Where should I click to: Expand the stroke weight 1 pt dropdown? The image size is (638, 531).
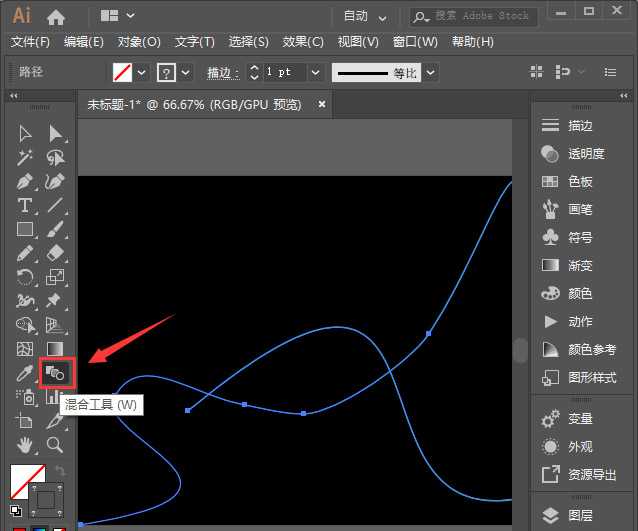(315, 73)
